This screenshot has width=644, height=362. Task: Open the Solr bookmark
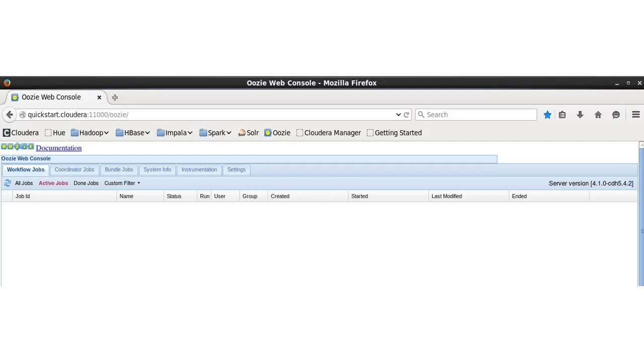(x=248, y=133)
